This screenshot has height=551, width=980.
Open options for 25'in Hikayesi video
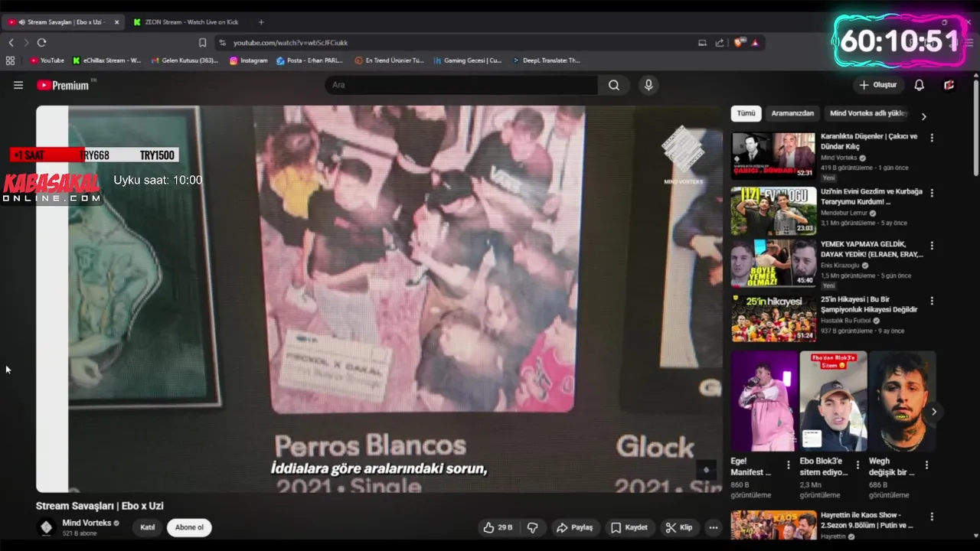click(x=932, y=301)
